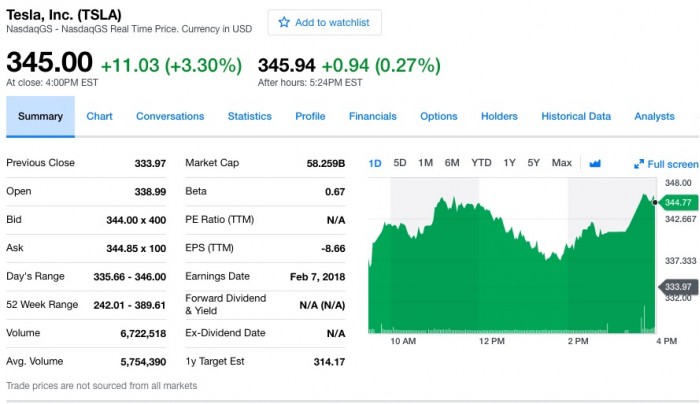Click the after hours price 345.94
Image resolution: width=700 pixels, height=404 pixels.
(x=287, y=65)
